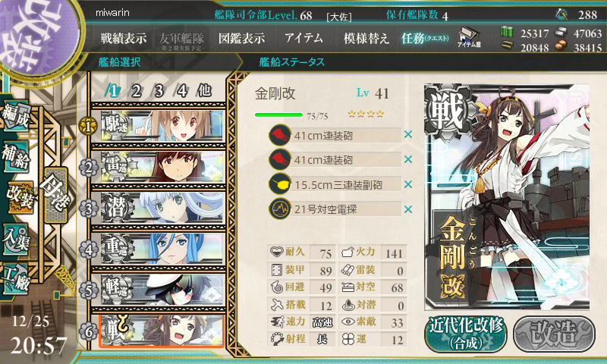Open the 補給 resupply icon

tap(16, 156)
